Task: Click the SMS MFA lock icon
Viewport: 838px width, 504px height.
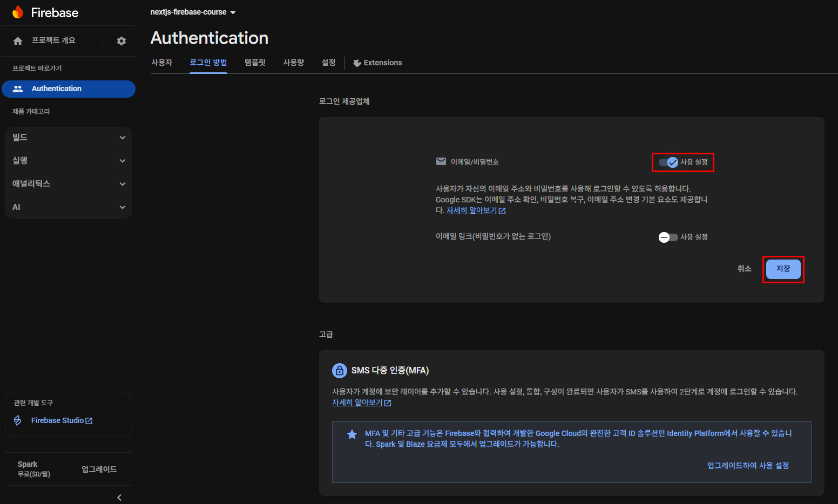Action: 340,371
